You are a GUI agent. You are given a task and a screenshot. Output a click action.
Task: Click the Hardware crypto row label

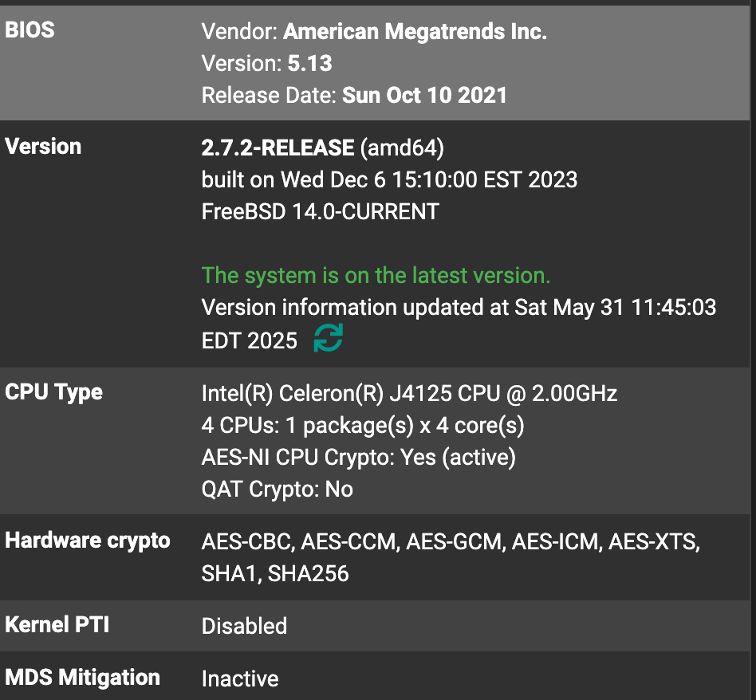click(87, 541)
